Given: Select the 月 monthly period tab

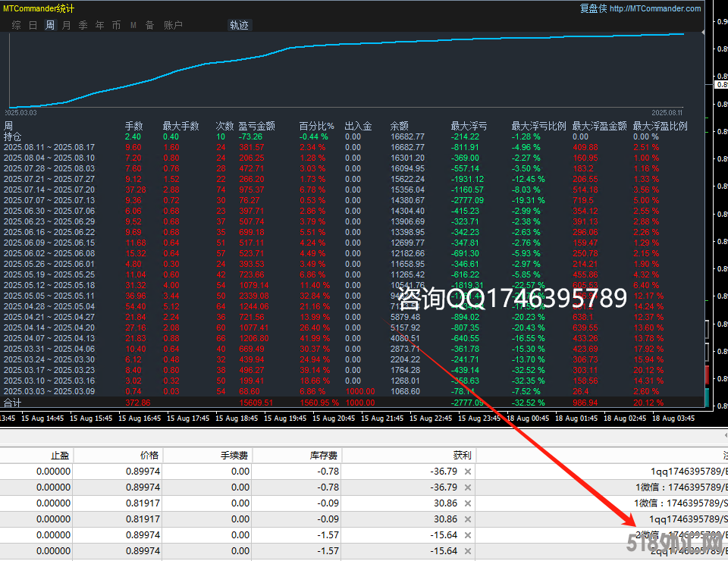Looking at the screenshot, I should point(67,25).
